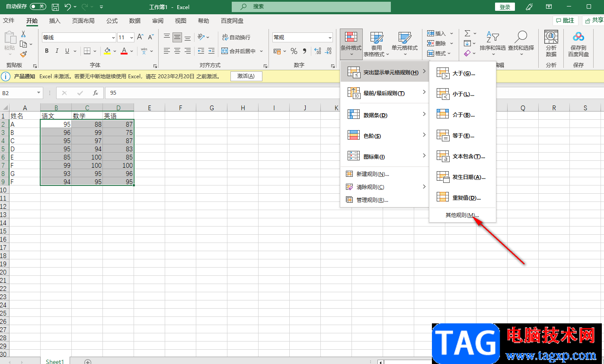Apply the red font color
The image size is (604, 364).
[x=124, y=51]
